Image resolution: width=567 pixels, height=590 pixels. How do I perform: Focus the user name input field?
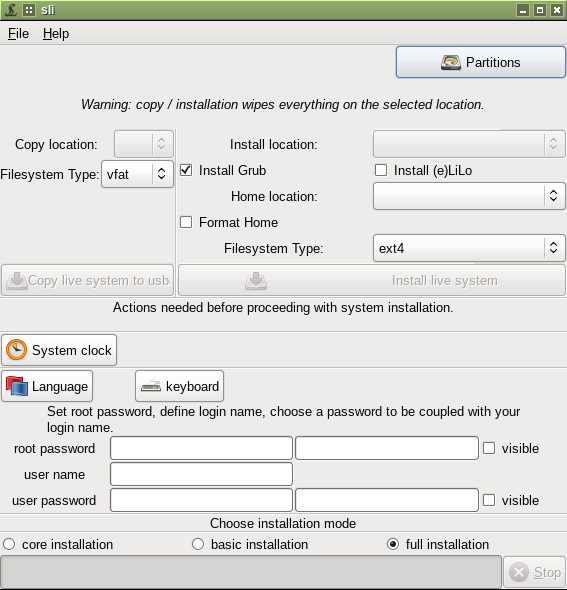point(201,474)
